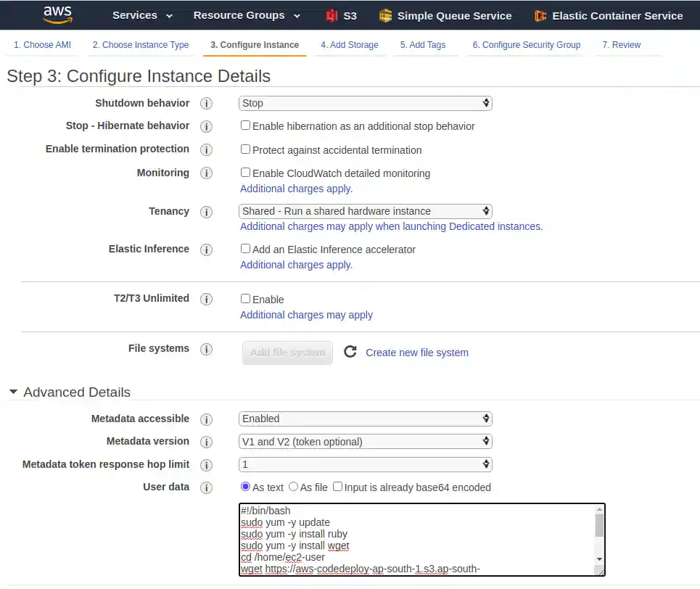Open the Shutdown behavior dropdown

pyautogui.click(x=365, y=104)
